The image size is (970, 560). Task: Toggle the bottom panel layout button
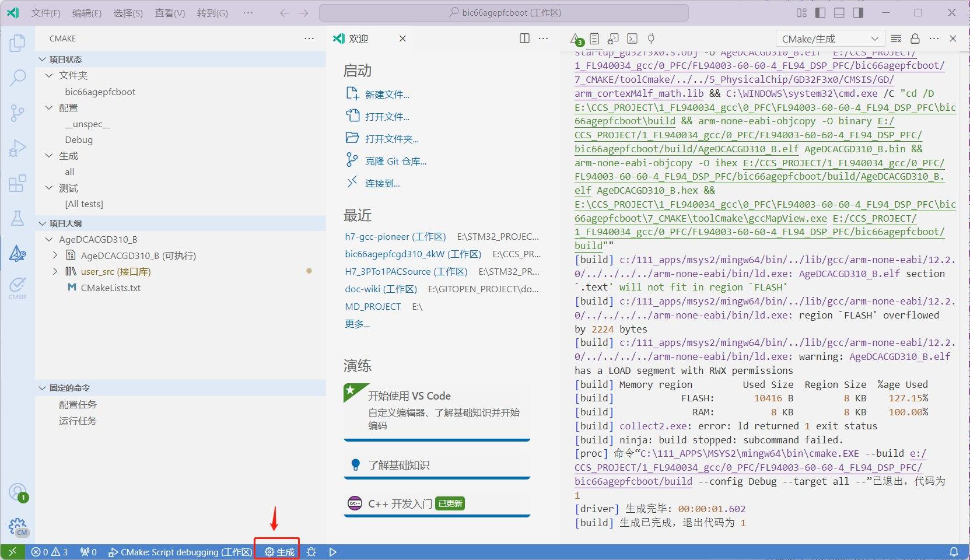click(839, 13)
